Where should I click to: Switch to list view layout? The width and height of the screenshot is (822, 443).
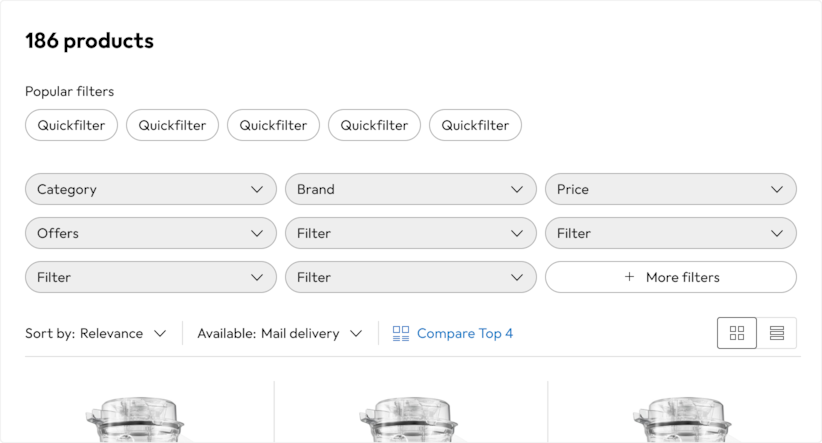click(777, 333)
